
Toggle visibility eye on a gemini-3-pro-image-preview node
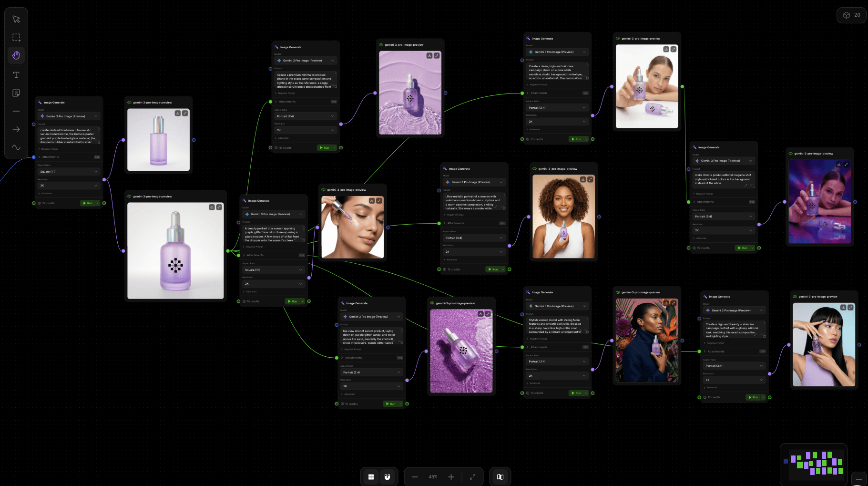click(x=129, y=103)
